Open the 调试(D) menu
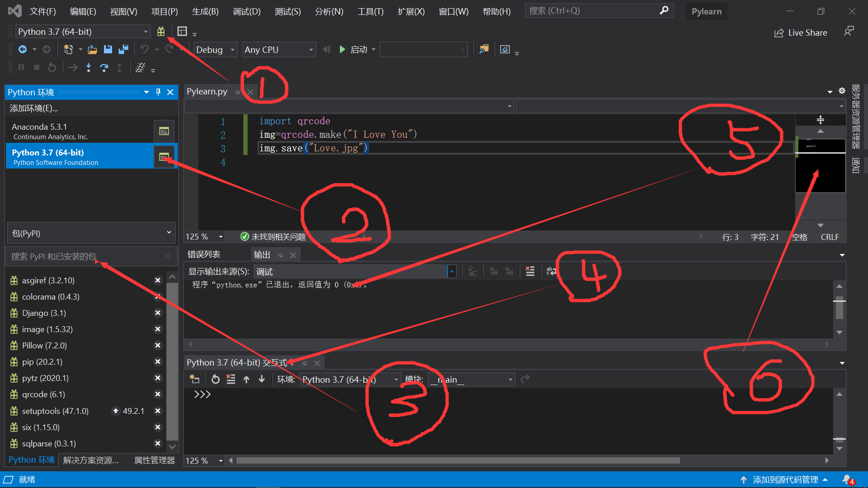The width and height of the screenshot is (868, 488). pyautogui.click(x=246, y=11)
